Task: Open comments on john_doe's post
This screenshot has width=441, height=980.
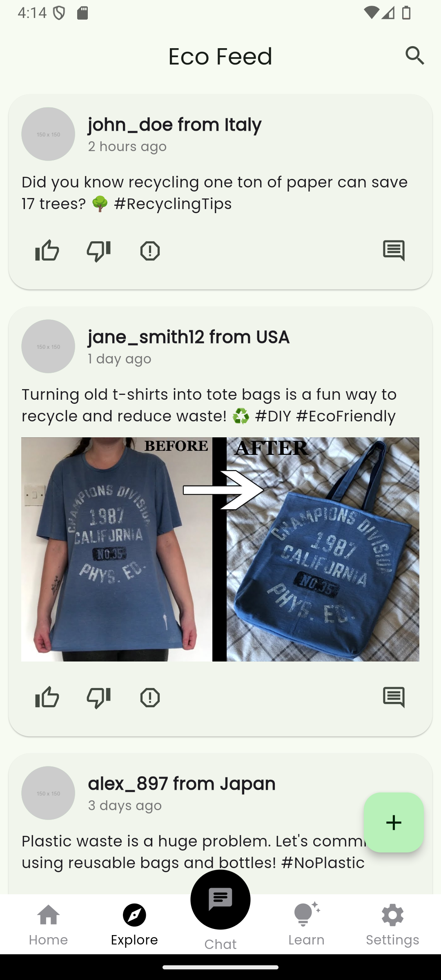Action: tap(394, 251)
